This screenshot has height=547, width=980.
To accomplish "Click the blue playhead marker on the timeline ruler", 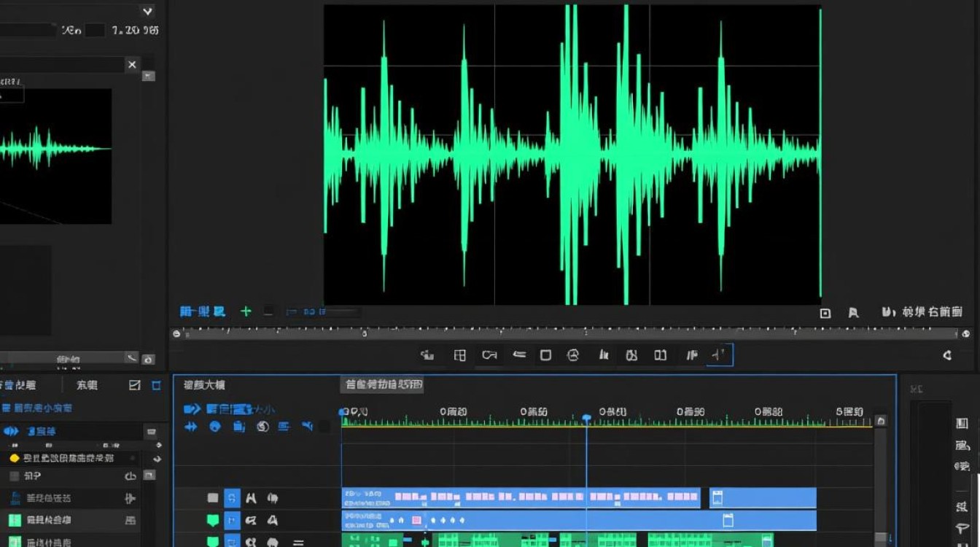I will [x=586, y=418].
